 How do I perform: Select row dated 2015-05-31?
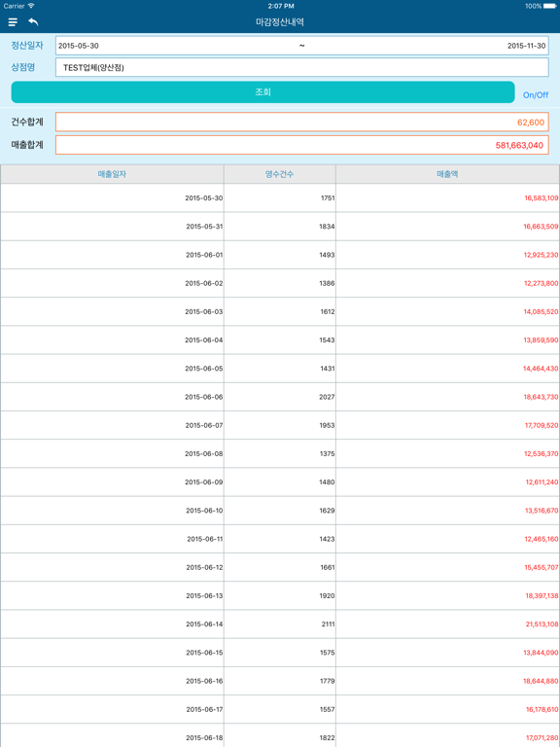(280, 227)
